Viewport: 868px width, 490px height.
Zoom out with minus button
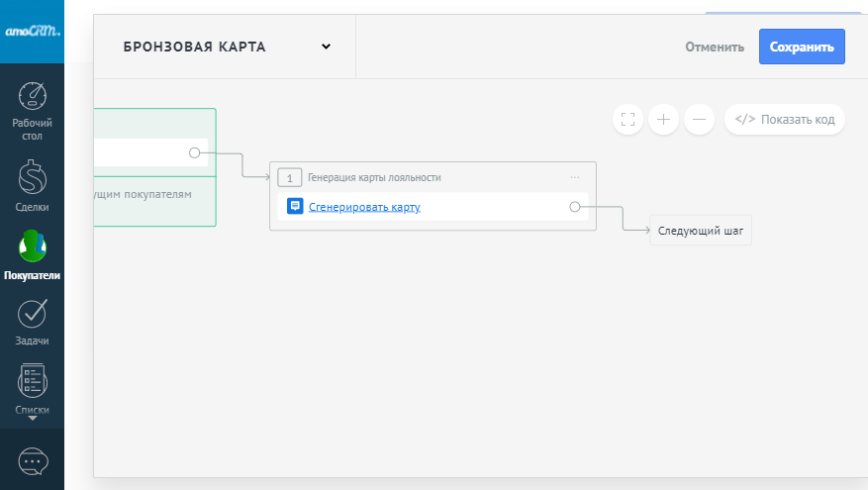pyautogui.click(x=699, y=120)
